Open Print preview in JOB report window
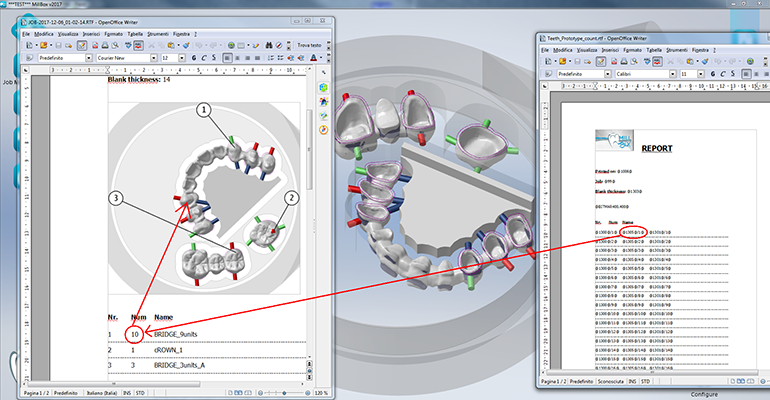Screen dimensions: 770x400 pyautogui.click(x=115, y=45)
